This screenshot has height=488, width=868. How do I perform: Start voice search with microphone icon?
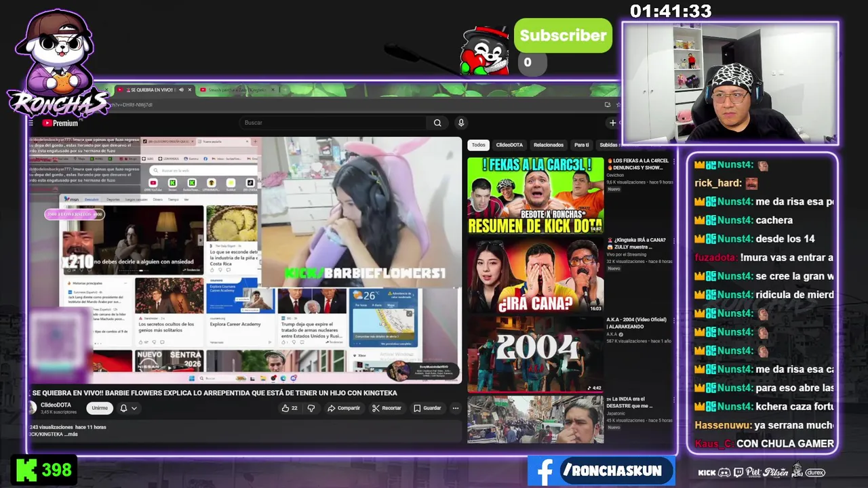(x=461, y=123)
